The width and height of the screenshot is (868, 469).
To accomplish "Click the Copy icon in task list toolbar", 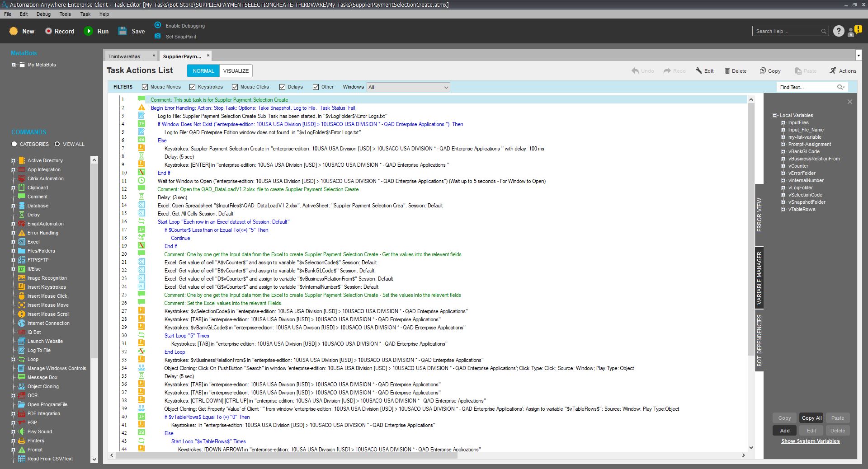I will pos(763,70).
